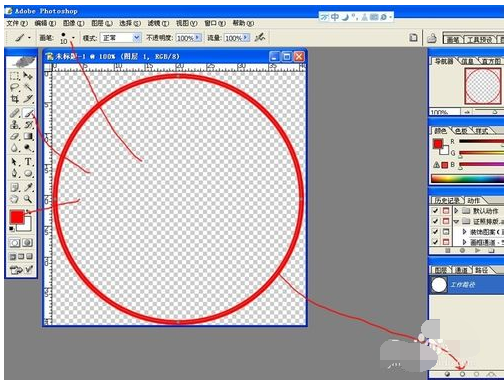Select the Zoom tool
The width and height of the screenshot is (504, 383).
coord(28,199)
